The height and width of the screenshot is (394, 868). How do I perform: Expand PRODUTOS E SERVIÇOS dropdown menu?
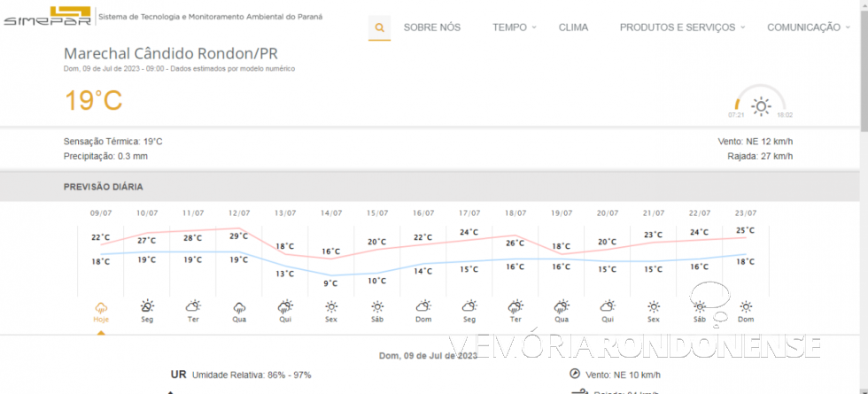coord(681,27)
